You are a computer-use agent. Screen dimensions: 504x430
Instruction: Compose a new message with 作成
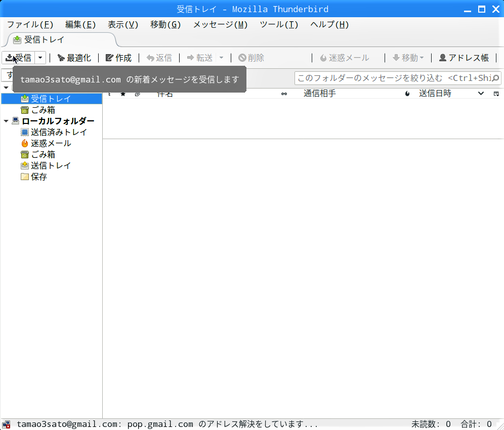click(x=118, y=58)
